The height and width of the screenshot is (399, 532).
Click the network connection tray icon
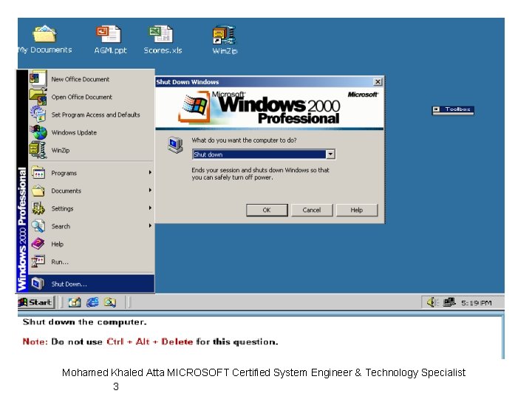449,302
